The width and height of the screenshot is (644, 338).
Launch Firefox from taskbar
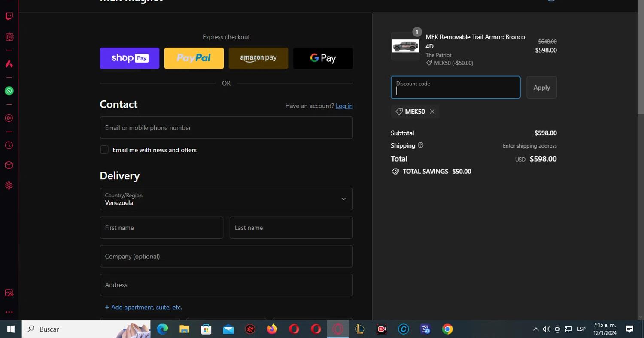tap(272, 329)
